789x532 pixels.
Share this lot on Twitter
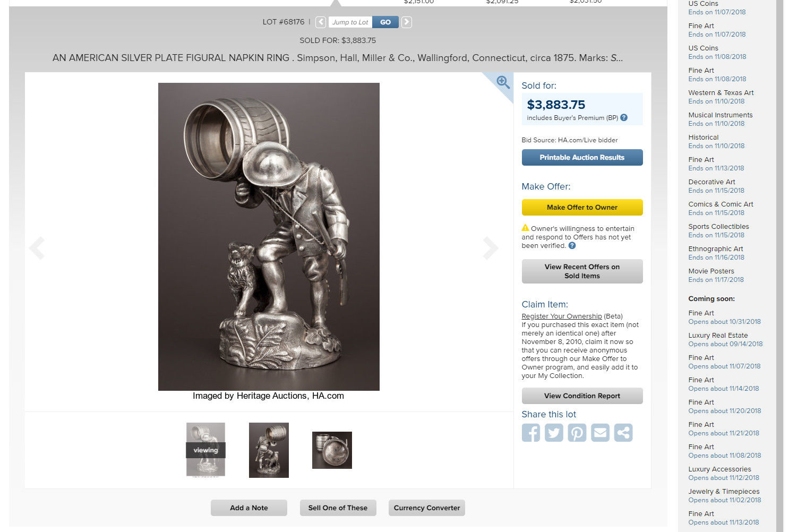tap(554, 433)
